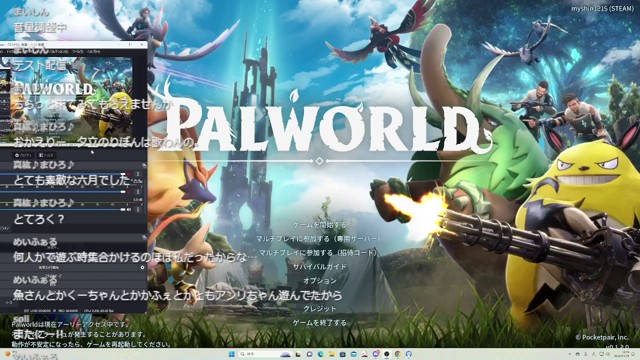
Task: Click the taskbar search box
Action: pos(265,354)
